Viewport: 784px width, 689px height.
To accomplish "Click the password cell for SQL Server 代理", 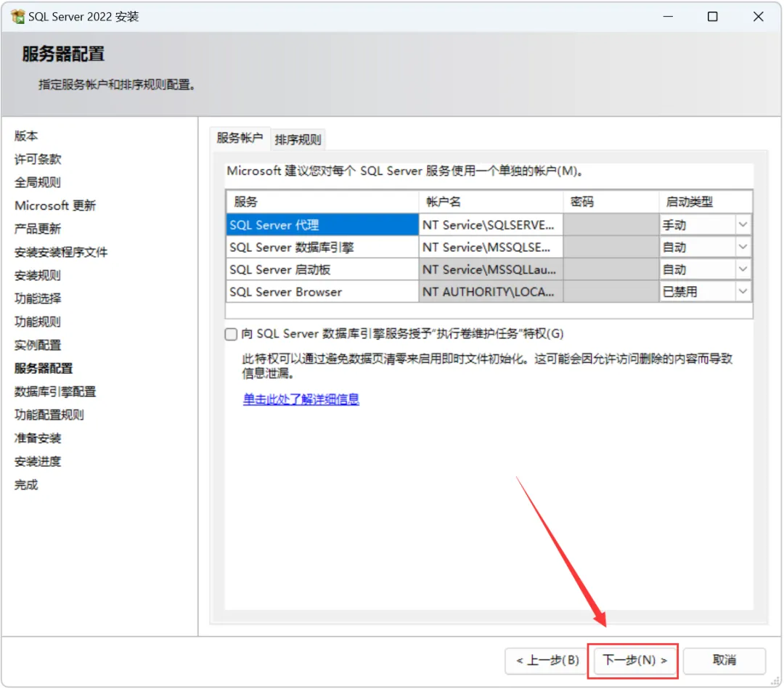I will (x=611, y=225).
